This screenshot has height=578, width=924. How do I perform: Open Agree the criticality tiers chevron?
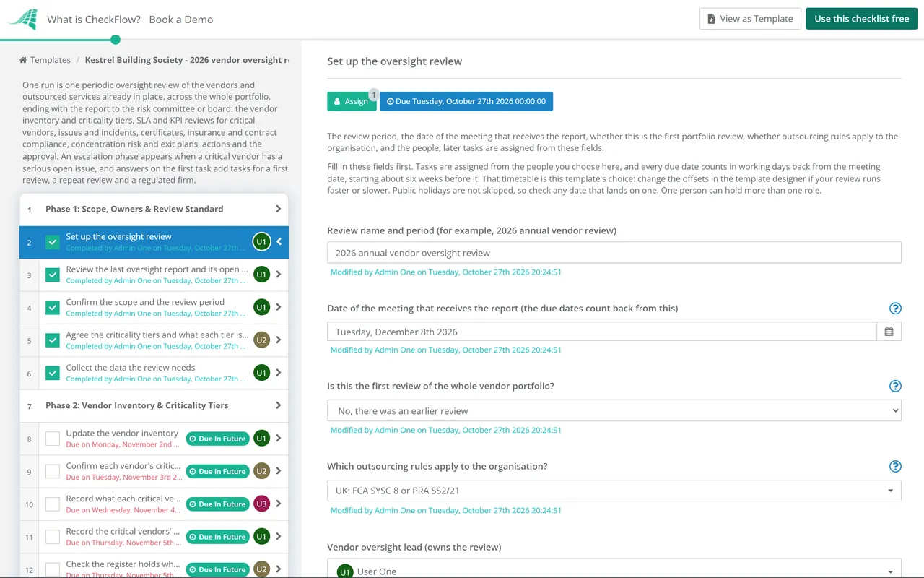(279, 340)
